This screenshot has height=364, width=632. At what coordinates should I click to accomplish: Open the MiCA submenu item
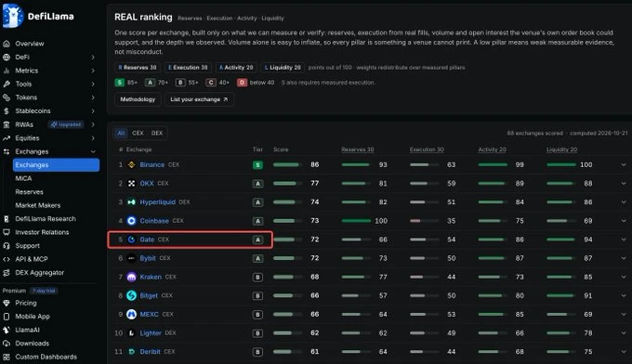click(x=23, y=178)
